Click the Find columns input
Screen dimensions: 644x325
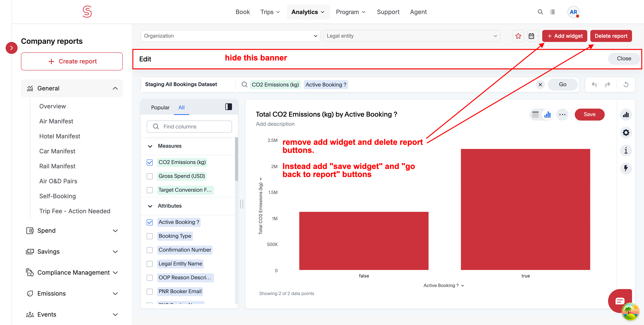point(189,127)
